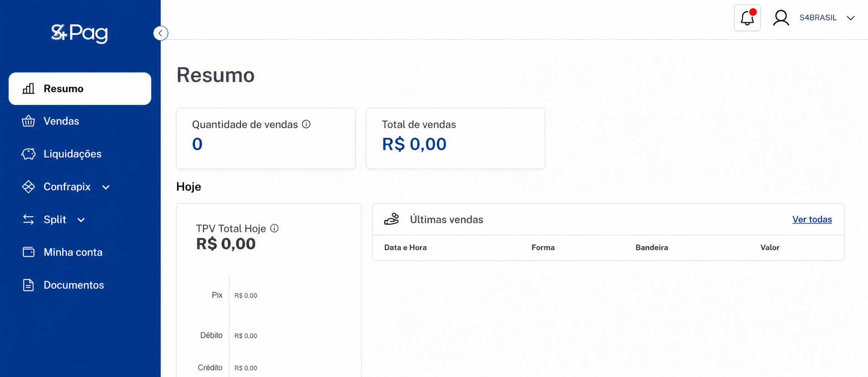The width and height of the screenshot is (868, 377).
Task: Click the Total de vendas label
Action: point(418,124)
